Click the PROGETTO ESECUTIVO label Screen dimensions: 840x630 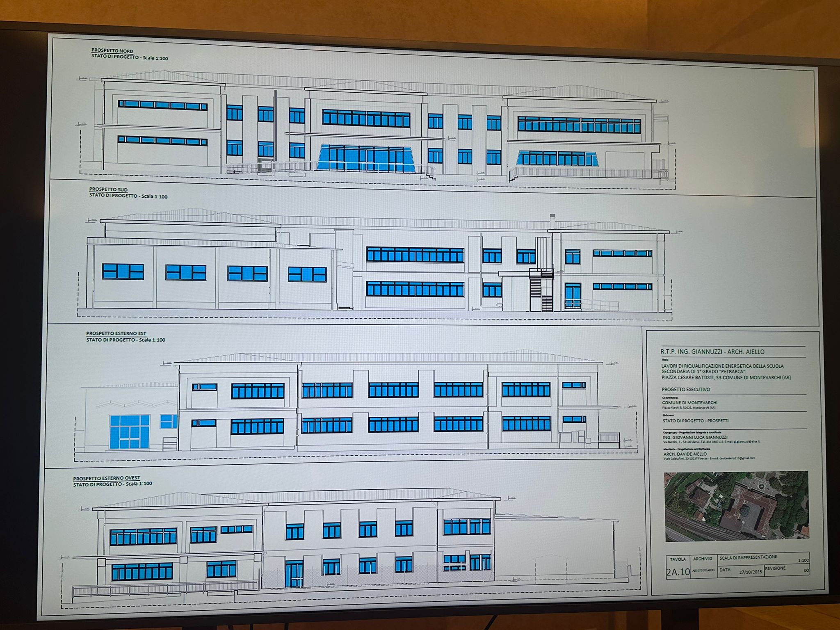pos(686,389)
